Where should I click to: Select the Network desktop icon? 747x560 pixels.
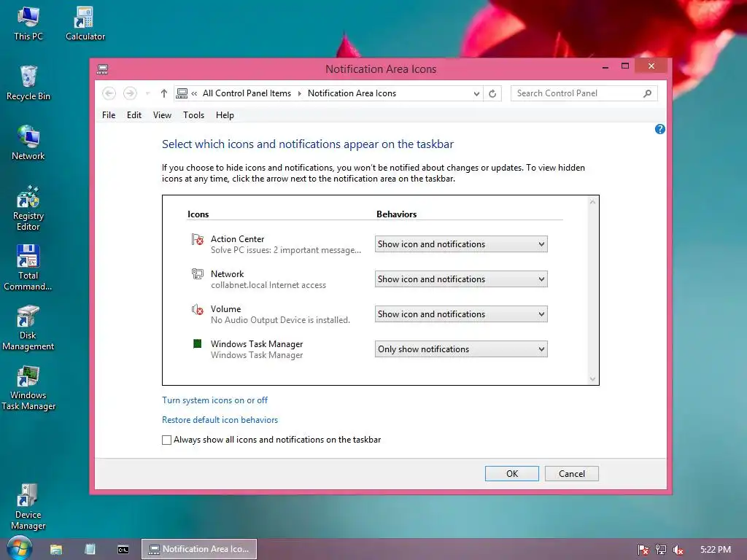[x=28, y=143]
